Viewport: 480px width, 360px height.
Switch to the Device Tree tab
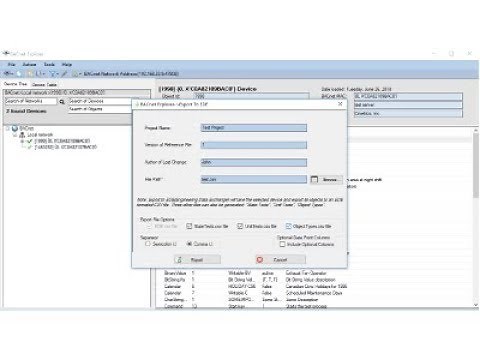[15, 84]
